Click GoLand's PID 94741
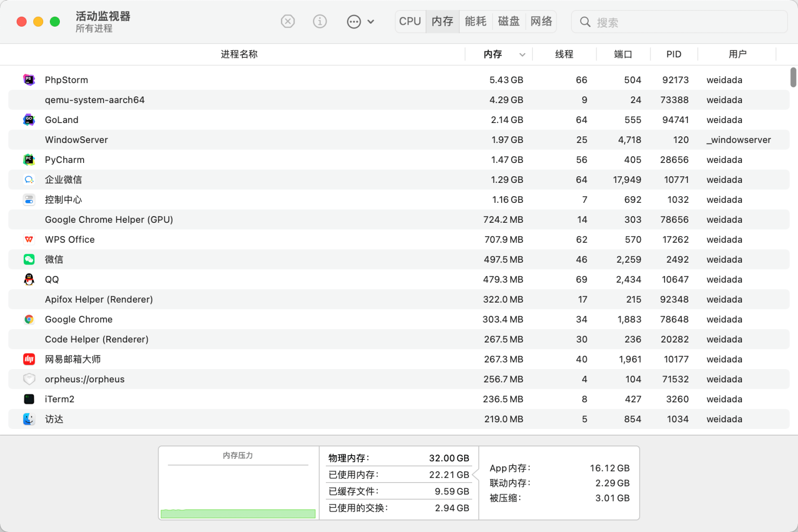This screenshot has width=798, height=532. coord(675,120)
